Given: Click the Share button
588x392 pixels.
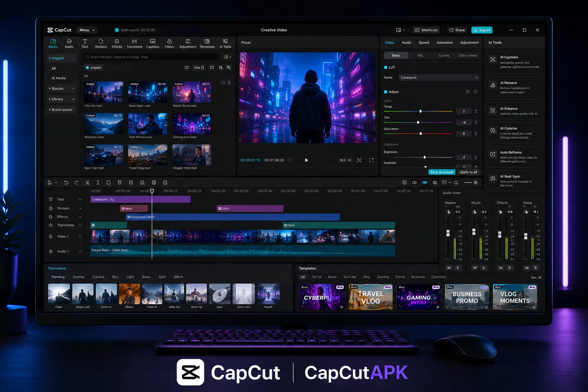Looking at the screenshot, I should [457, 30].
